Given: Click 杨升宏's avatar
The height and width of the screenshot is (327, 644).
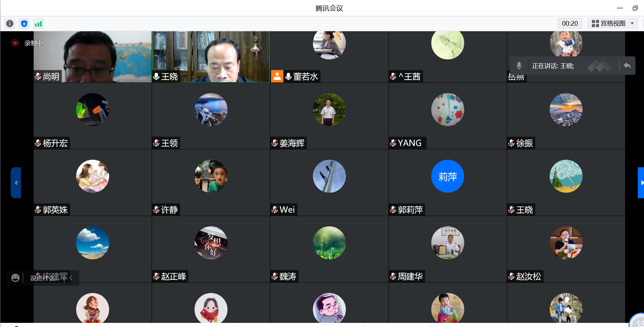Looking at the screenshot, I should coord(93,110).
